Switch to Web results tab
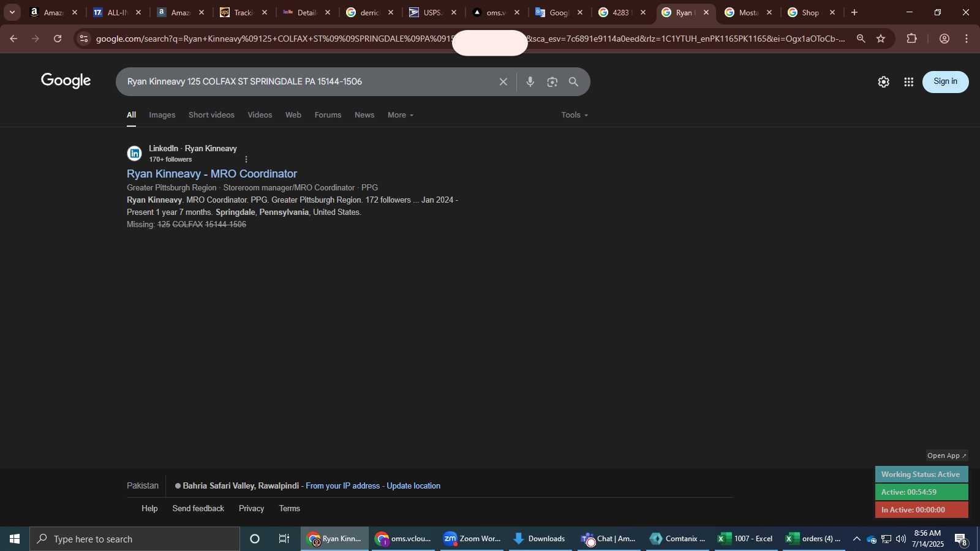Screen dimensions: 980x551 click(293, 115)
